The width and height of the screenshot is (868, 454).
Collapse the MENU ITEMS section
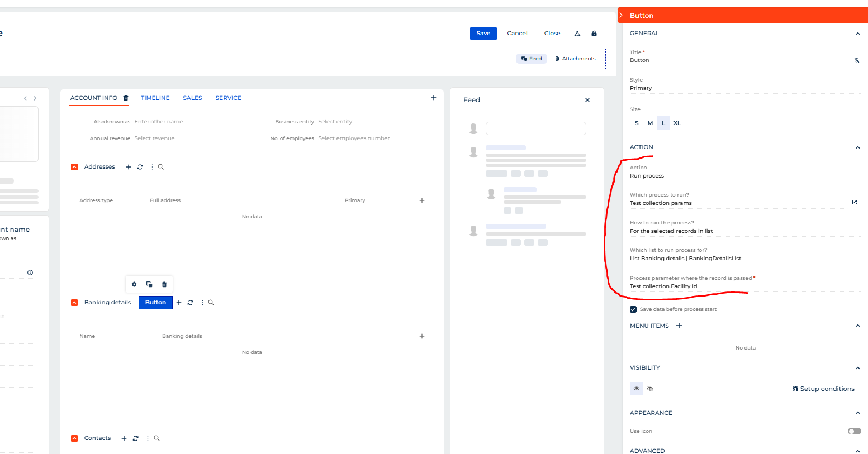pyautogui.click(x=857, y=326)
